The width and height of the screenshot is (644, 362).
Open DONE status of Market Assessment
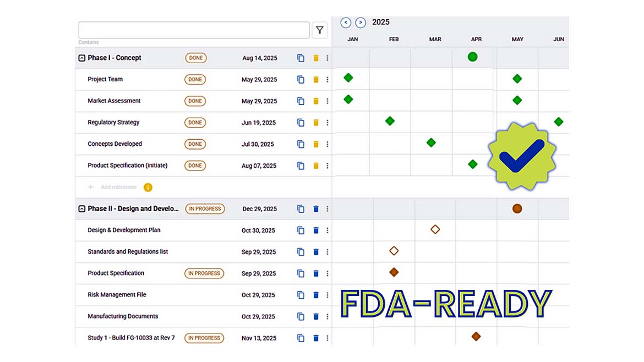(x=195, y=101)
